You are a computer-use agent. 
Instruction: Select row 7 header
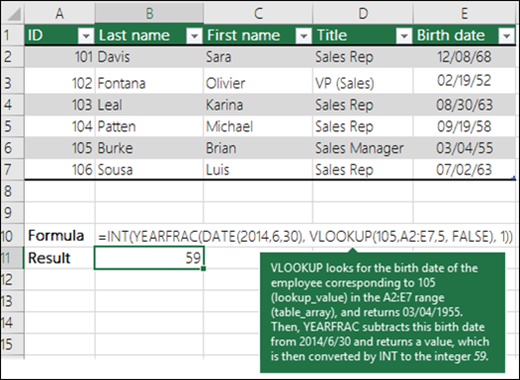(x=12, y=169)
